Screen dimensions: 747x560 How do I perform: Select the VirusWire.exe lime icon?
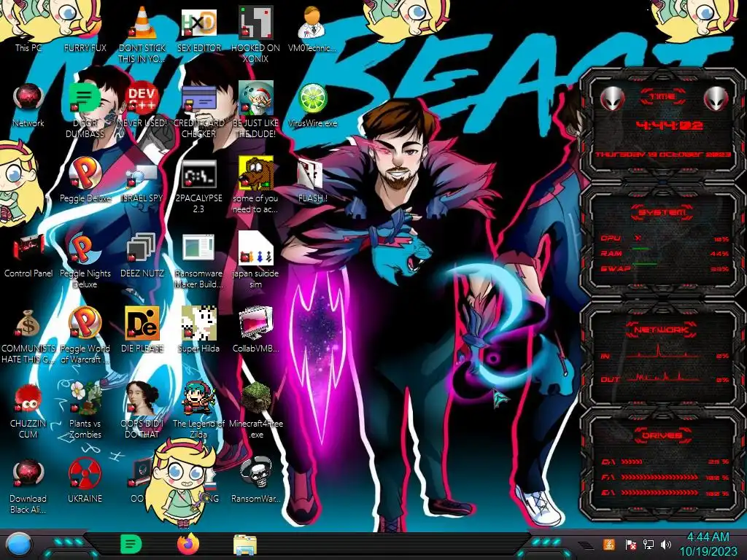pyautogui.click(x=312, y=105)
